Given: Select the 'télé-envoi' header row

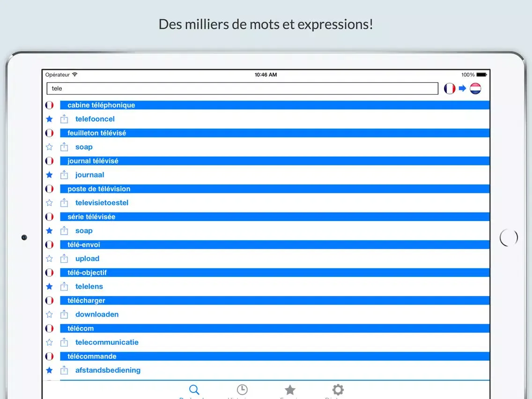Looking at the screenshot, I should (274, 244).
